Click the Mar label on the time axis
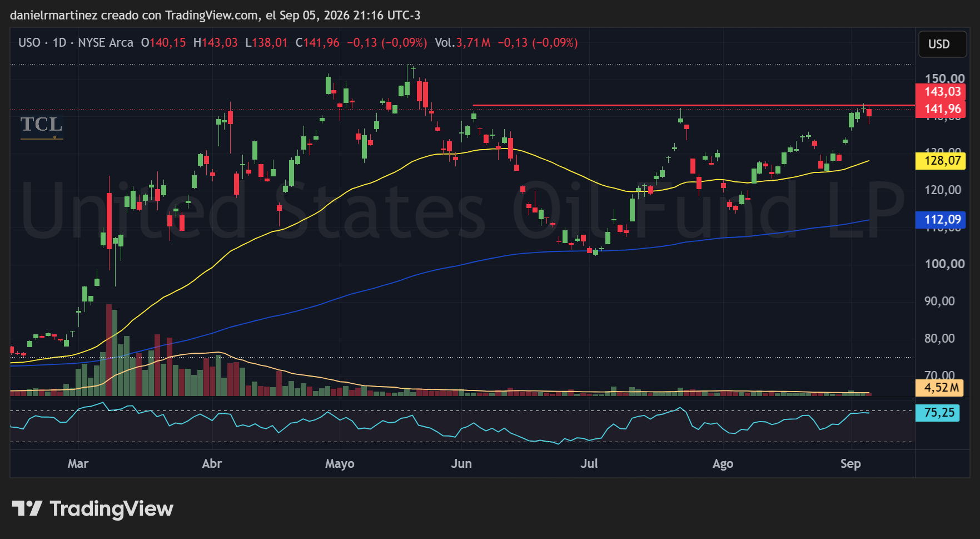Viewport: 980px width, 539px height. (x=78, y=463)
